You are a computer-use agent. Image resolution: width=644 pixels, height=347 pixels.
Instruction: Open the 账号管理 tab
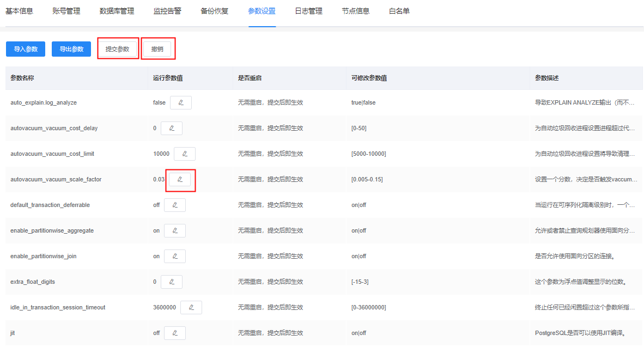[66, 11]
